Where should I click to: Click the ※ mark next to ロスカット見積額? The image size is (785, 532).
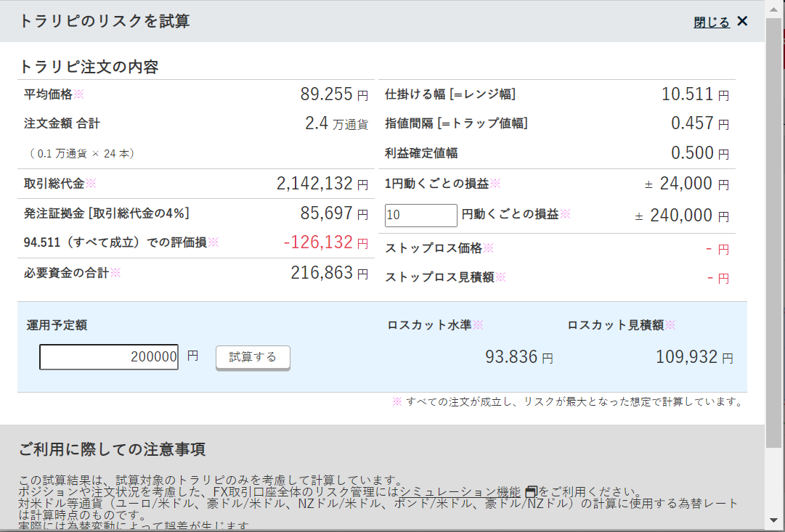pos(670,325)
